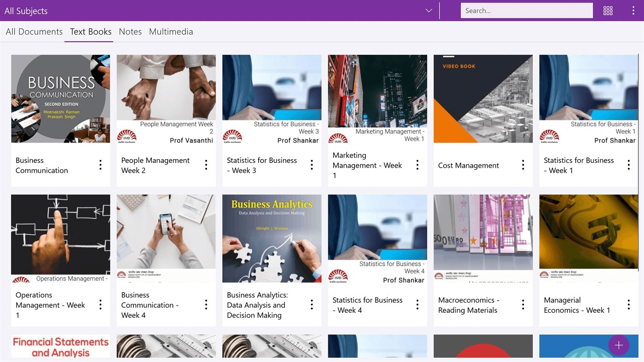Click 'Statistics for Business - Week 1' title
The height and width of the screenshot is (362, 644).
point(579,165)
